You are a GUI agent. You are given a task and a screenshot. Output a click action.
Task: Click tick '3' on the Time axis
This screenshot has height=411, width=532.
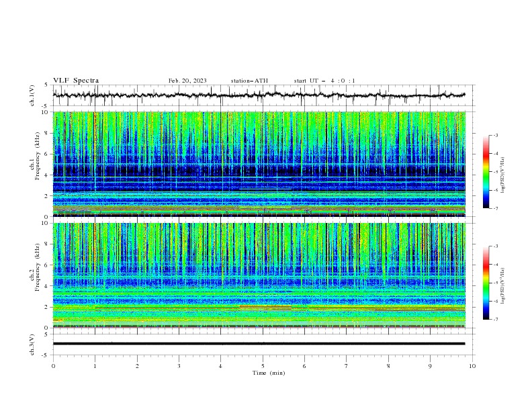click(179, 366)
